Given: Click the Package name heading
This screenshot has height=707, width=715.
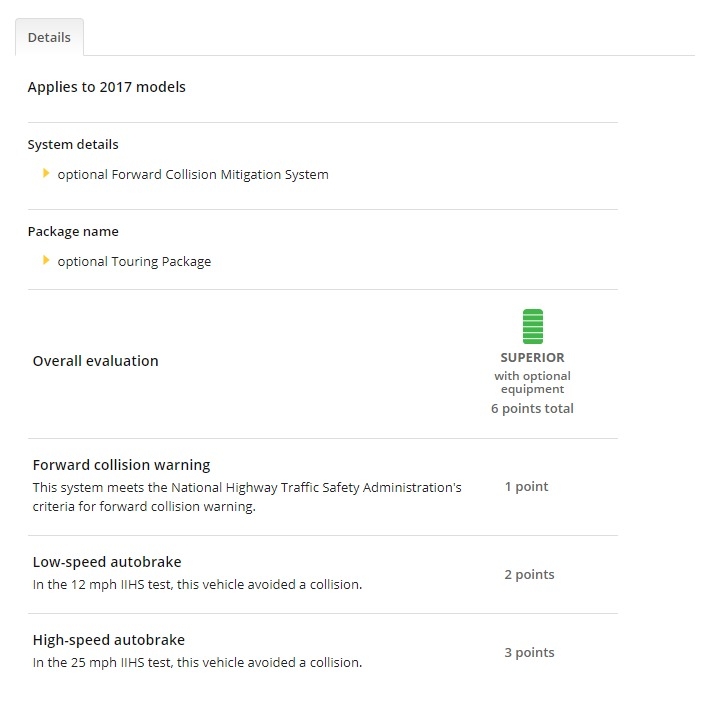Looking at the screenshot, I should click(x=73, y=232).
